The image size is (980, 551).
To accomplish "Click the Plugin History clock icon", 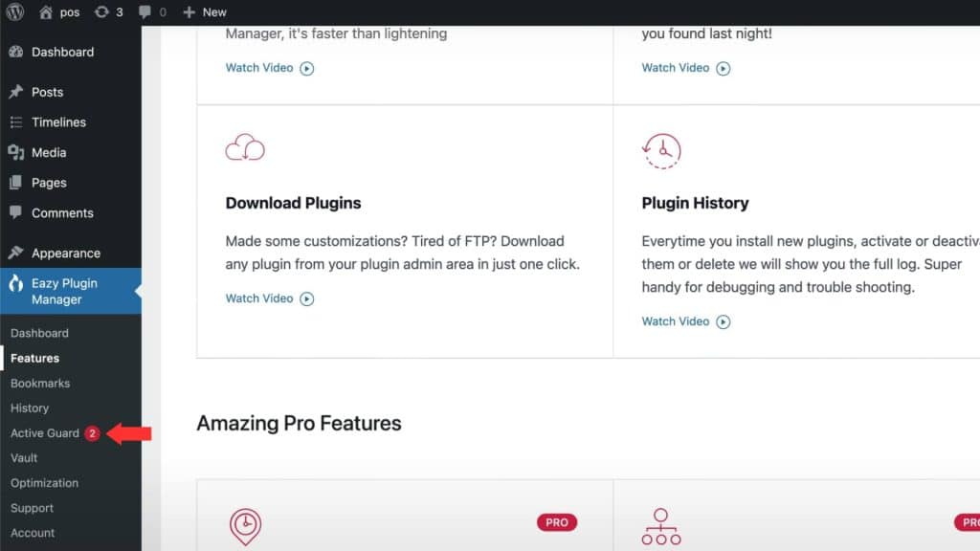I will coord(661,150).
